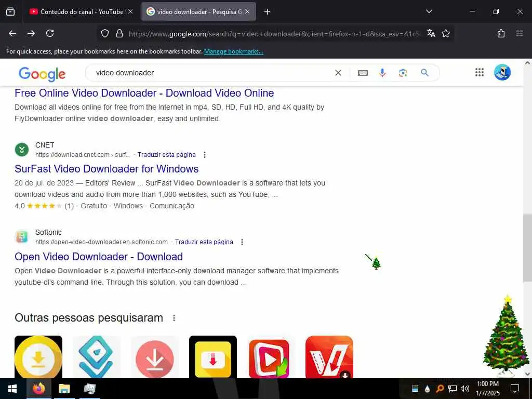This screenshot has width=532, height=399.
Task: Open a new tab with plus button
Action: 268,12
